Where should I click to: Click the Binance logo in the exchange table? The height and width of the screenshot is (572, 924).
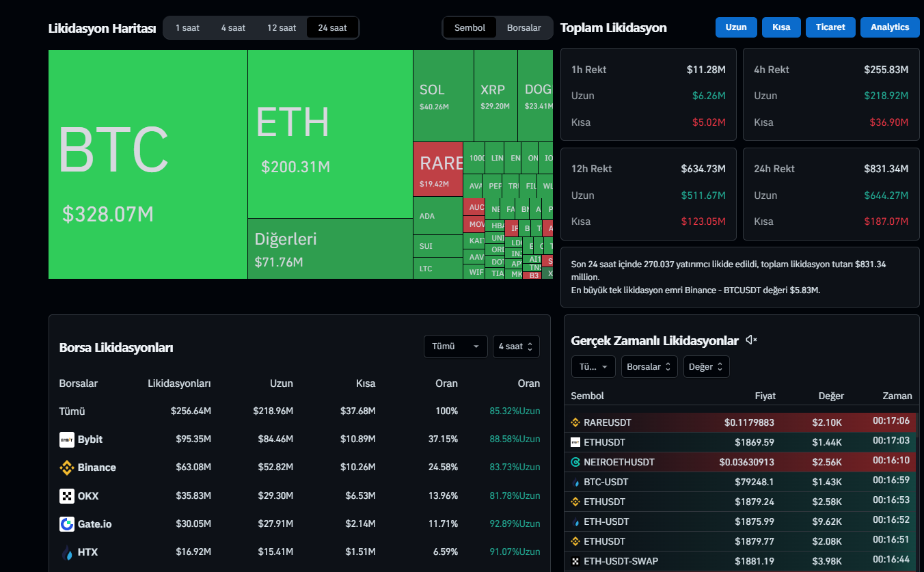click(x=67, y=467)
